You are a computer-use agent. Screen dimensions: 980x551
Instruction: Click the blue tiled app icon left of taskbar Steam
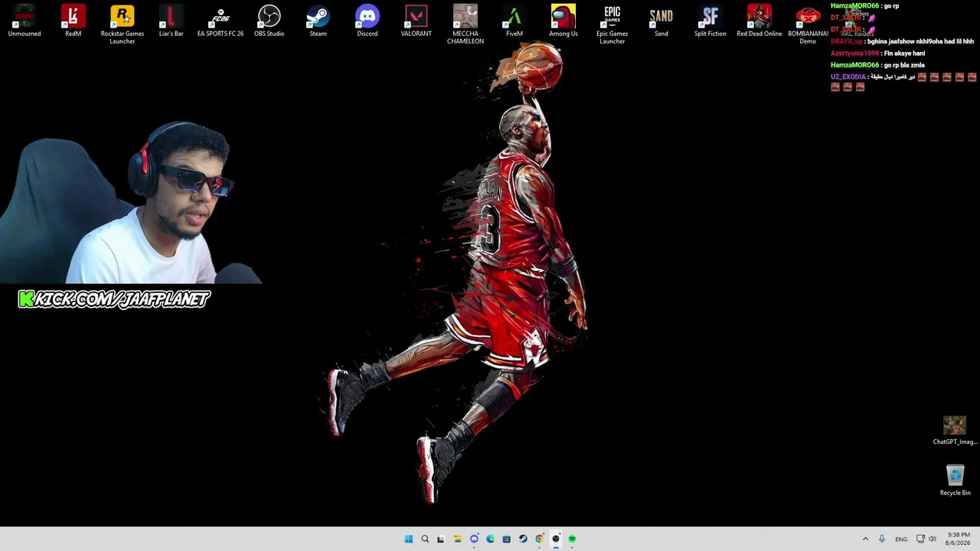pos(506,539)
